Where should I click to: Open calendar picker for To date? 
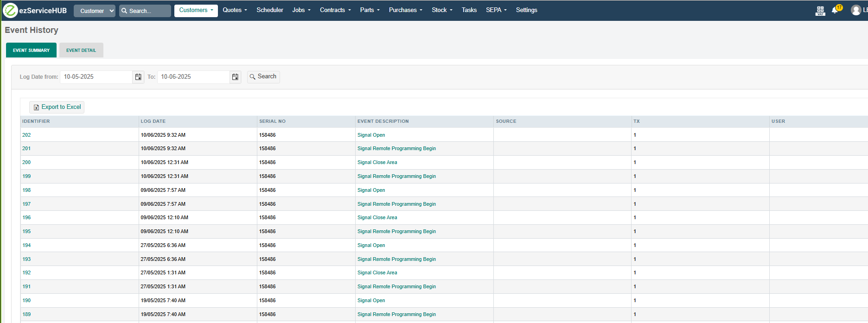pyautogui.click(x=236, y=77)
